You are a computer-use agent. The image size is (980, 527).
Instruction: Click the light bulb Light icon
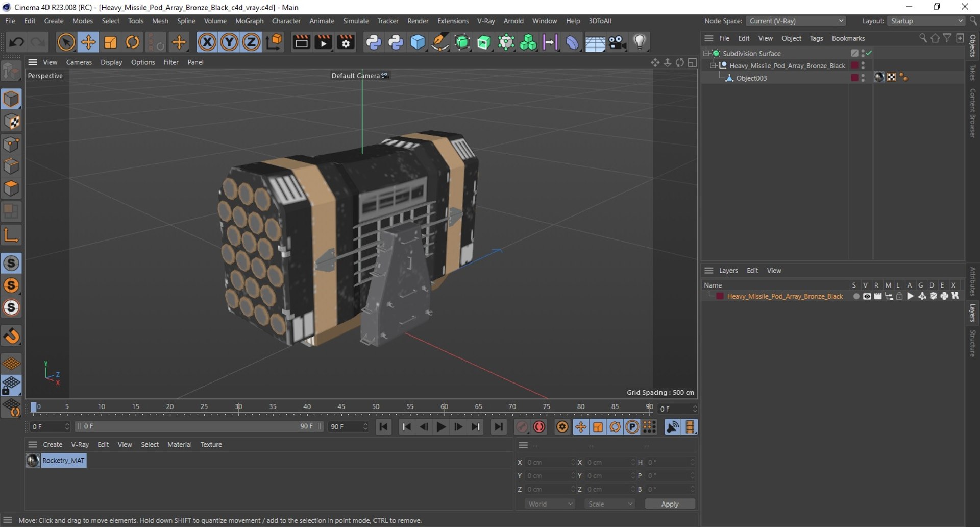[640, 42]
